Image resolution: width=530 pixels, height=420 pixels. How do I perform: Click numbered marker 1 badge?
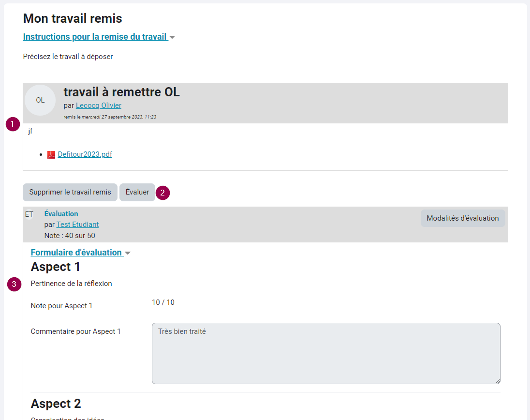(x=13, y=124)
